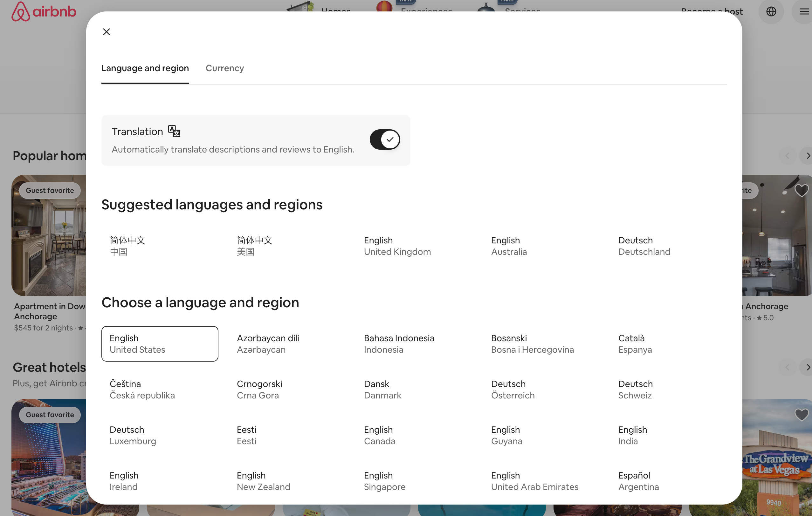This screenshot has width=812, height=516.
Task: Select Deutsch Luxemburg
Action: pyautogui.click(x=160, y=435)
